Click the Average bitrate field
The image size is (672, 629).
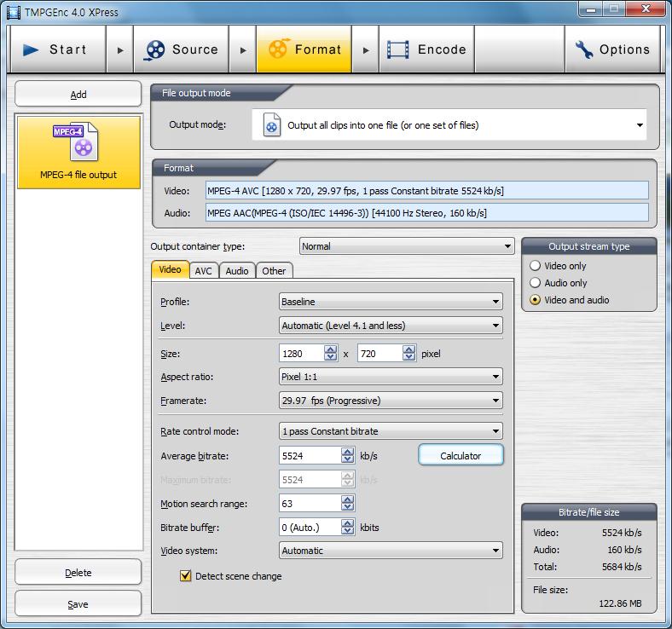pyautogui.click(x=310, y=456)
